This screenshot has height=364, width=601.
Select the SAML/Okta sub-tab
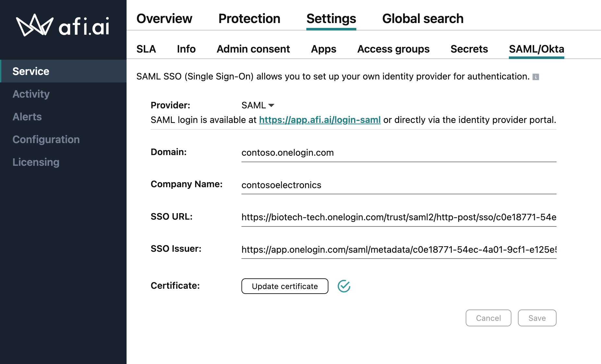536,49
